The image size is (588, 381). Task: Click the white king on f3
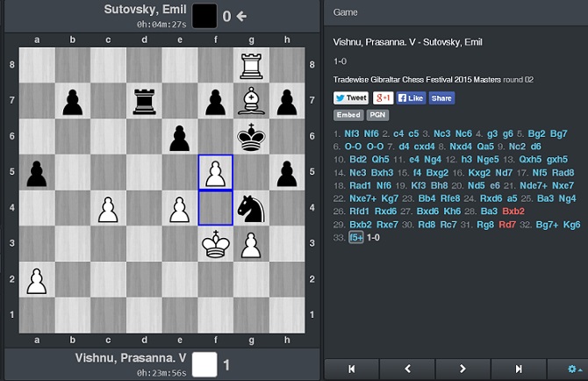pos(215,243)
